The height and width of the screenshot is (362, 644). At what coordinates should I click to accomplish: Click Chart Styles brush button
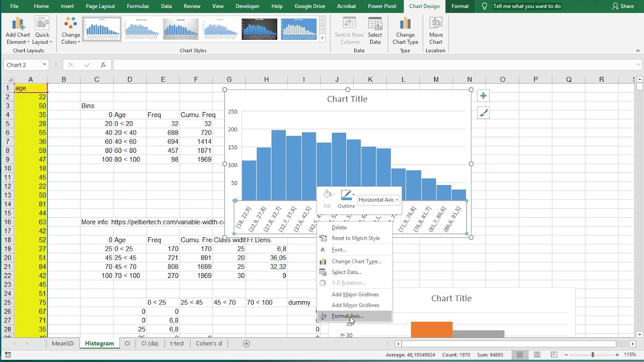[483, 114]
